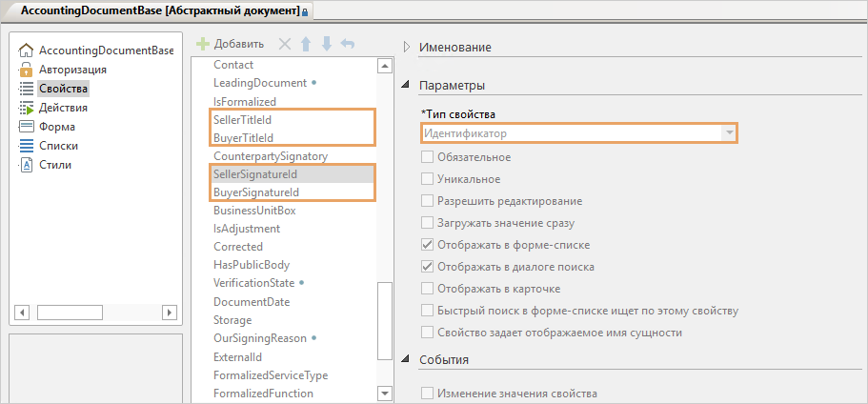Viewport: 868px width, 404px height.
Task: Open the Тип свойства dropdown
Action: [x=730, y=134]
